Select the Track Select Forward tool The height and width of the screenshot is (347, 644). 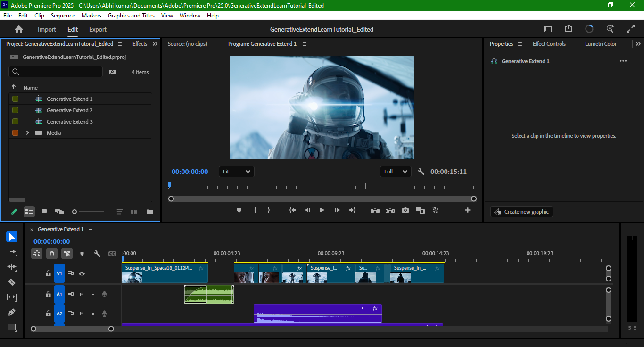pos(12,252)
